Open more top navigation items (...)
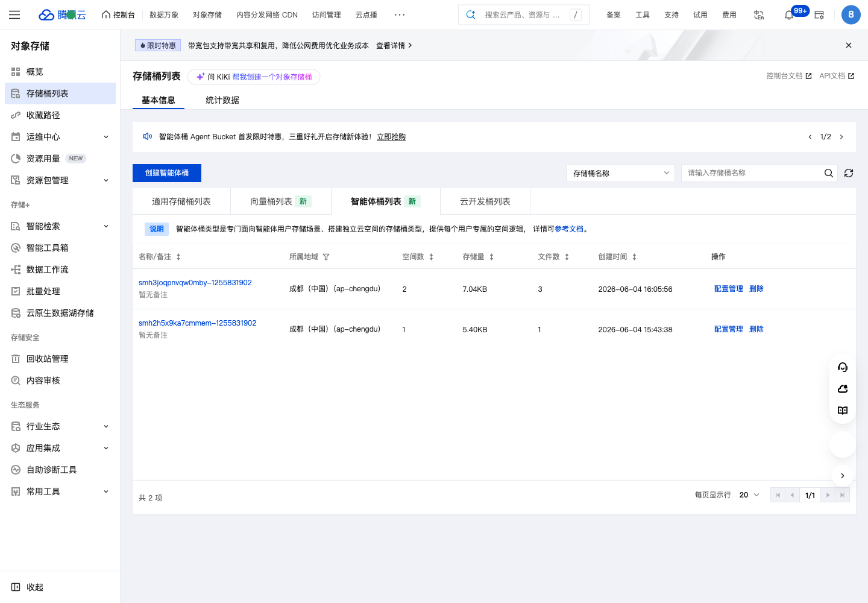Viewport: 868px width, 603px height. click(x=399, y=15)
